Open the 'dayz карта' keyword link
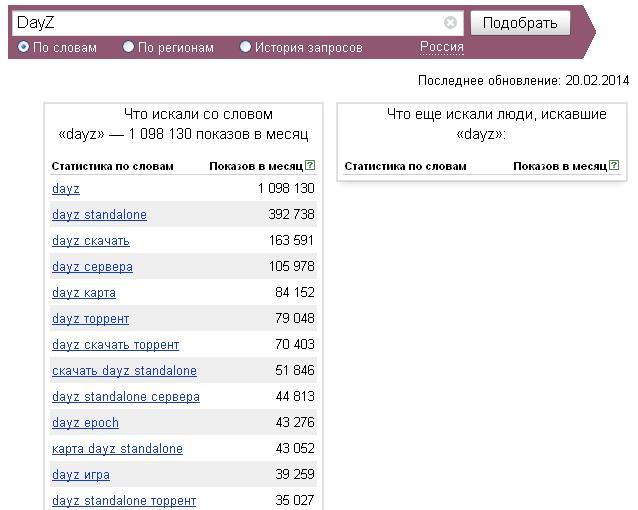Screen dimensions: 638x510 pos(84,293)
